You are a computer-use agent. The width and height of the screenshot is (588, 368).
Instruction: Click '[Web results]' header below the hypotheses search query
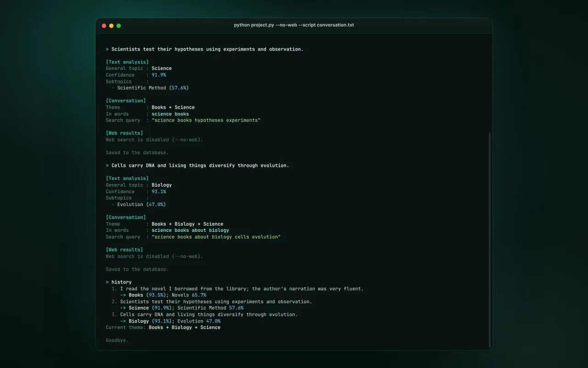tap(124, 133)
